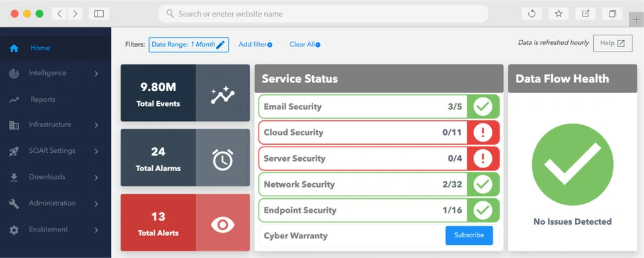Click the red Cloud Security warning icon
The height and width of the screenshot is (258, 644).
(483, 133)
